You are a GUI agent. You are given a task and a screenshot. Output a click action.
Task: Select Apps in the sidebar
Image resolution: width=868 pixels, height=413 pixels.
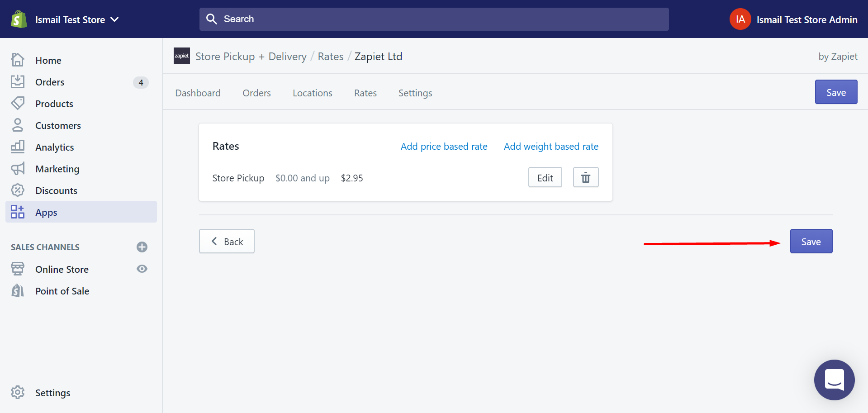pos(81,212)
